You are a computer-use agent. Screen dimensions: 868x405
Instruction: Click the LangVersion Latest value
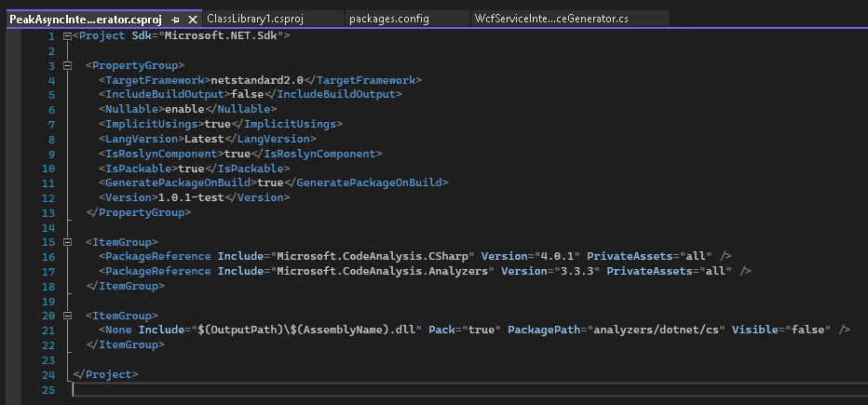tap(204, 139)
